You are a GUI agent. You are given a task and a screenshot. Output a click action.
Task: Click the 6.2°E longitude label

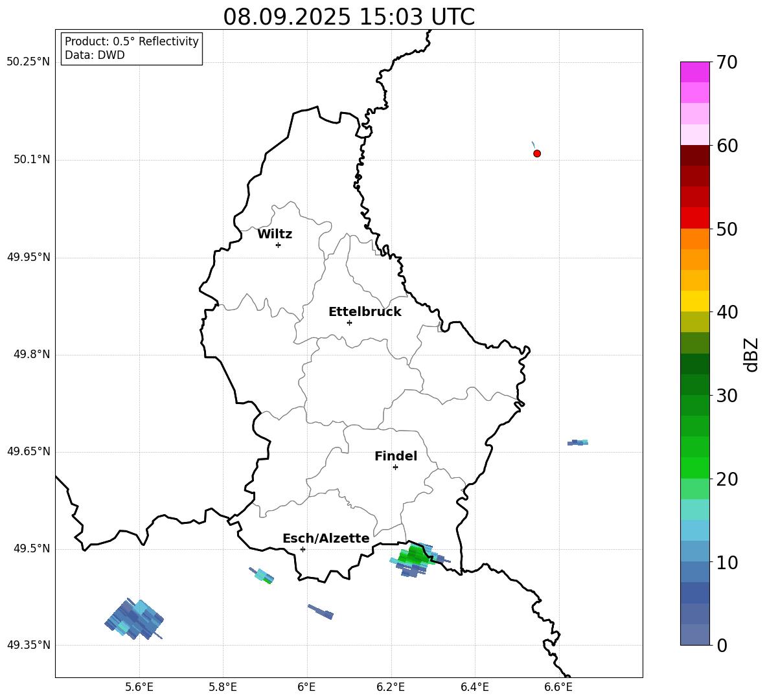tap(391, 687)
